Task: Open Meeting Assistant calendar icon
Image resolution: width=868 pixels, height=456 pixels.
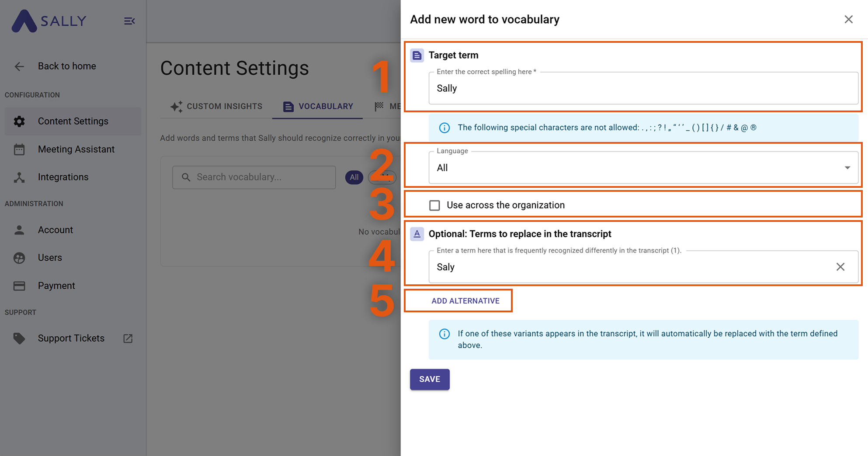Action: pyautogui.click(x=19, y=149)
